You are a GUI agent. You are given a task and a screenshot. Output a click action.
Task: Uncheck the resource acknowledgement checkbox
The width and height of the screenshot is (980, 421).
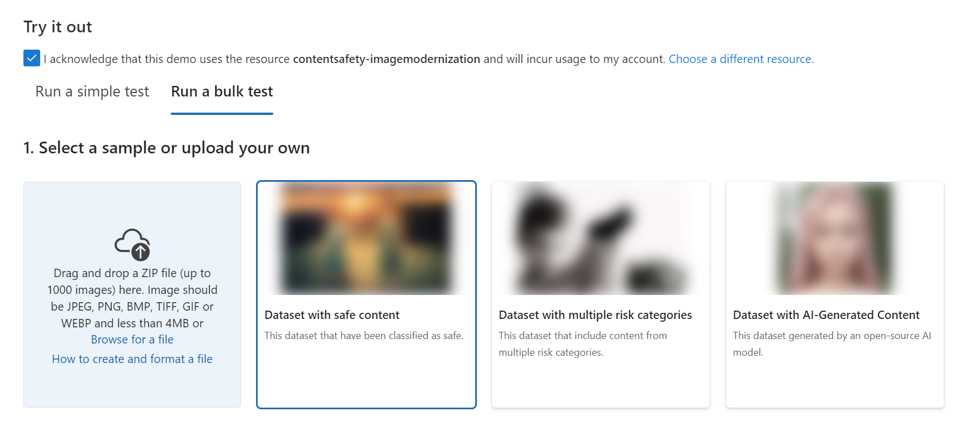32,58
